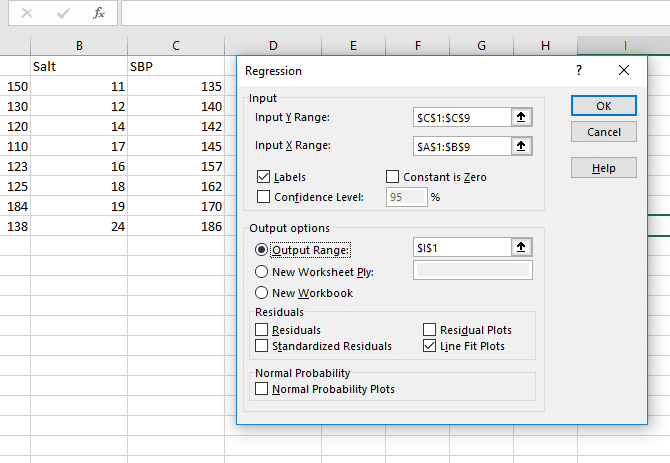
Task: Click the SBP cell with value 145
Action: click(176, 147)
